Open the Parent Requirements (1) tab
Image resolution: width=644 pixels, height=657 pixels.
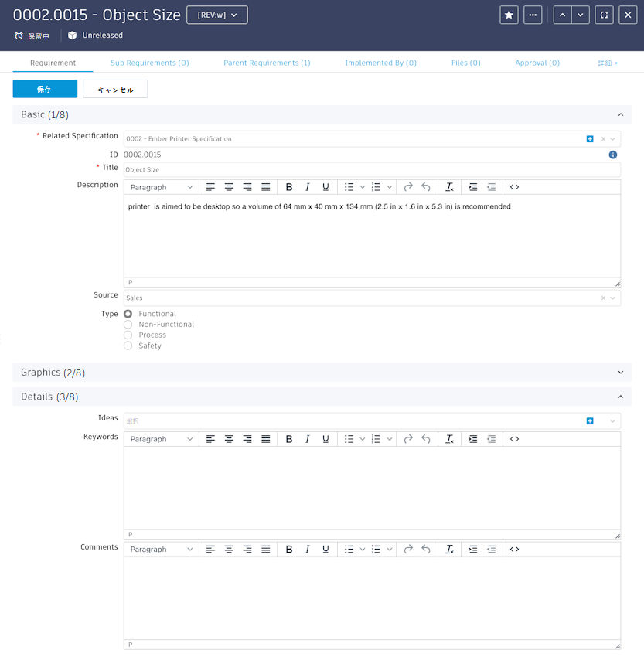[x=267, y=63]
